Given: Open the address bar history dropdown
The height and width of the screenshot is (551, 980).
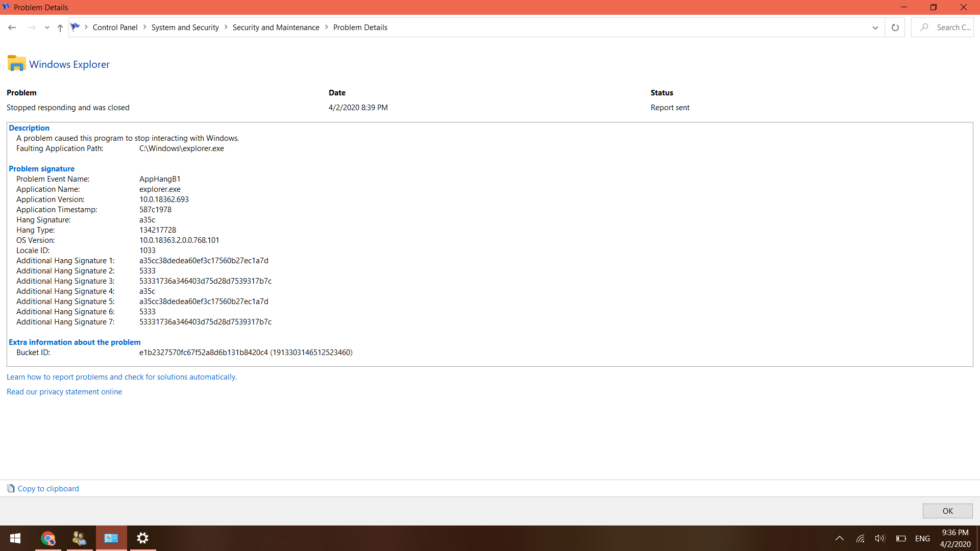Looking at the screenshot, I should 875,28.
